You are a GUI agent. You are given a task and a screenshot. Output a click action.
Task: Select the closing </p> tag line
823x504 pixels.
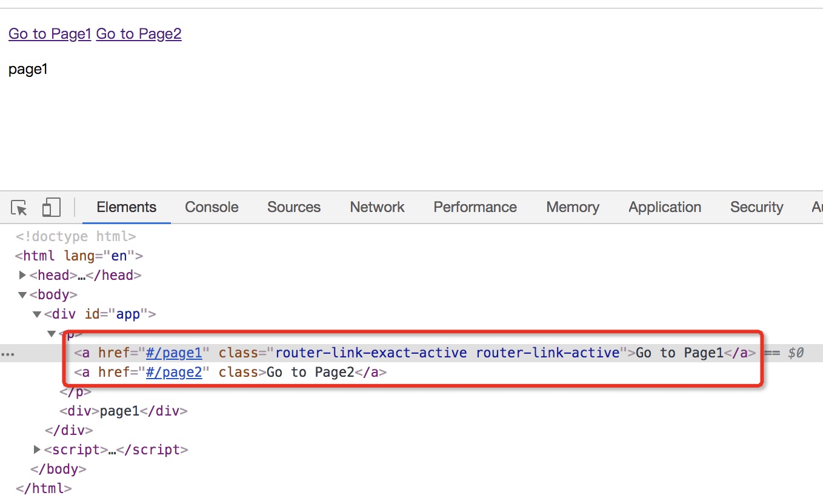(x=76, y=391)
